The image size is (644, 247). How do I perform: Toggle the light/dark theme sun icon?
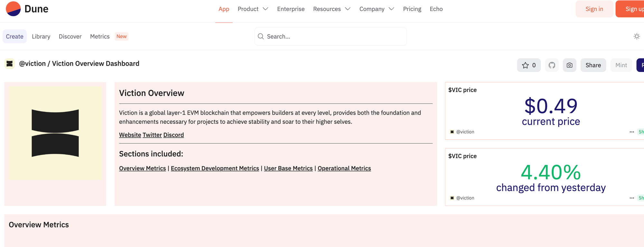click(637, 36)
